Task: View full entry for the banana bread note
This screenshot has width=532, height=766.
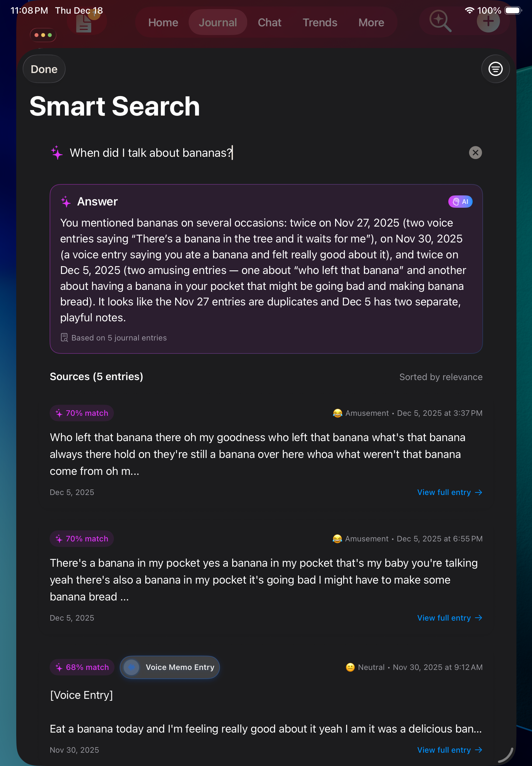Action: (449, 618)
